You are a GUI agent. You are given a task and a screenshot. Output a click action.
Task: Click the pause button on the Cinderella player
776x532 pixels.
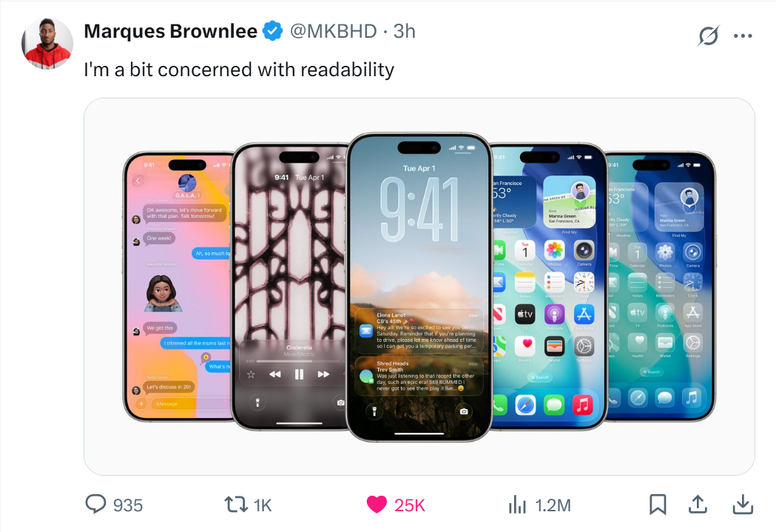[299, 374]
